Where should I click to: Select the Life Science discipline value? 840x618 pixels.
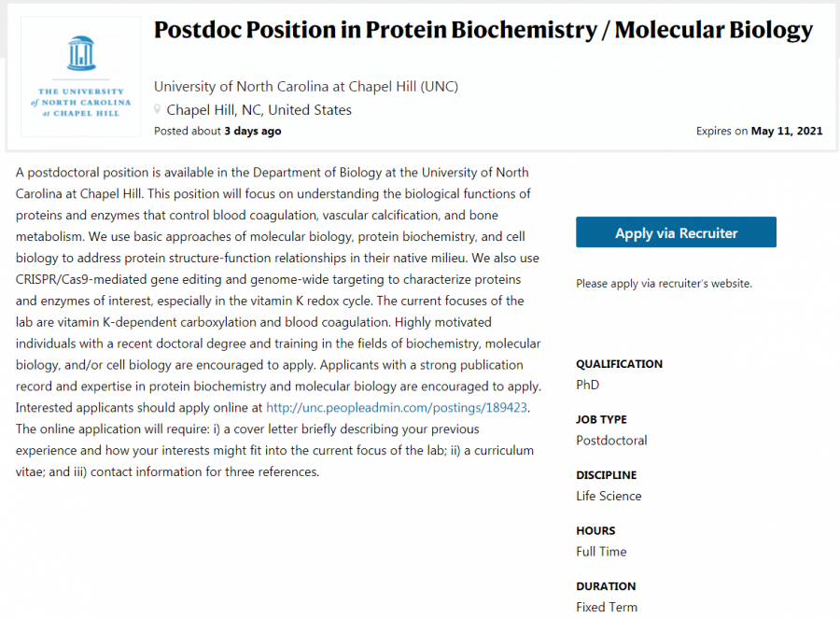pyautogui.click(x=609, y=496)
